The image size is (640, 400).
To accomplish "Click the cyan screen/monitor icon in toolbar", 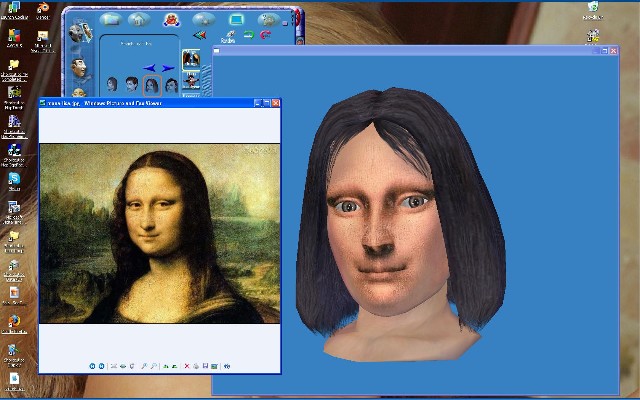I will [x=236, y=19].
